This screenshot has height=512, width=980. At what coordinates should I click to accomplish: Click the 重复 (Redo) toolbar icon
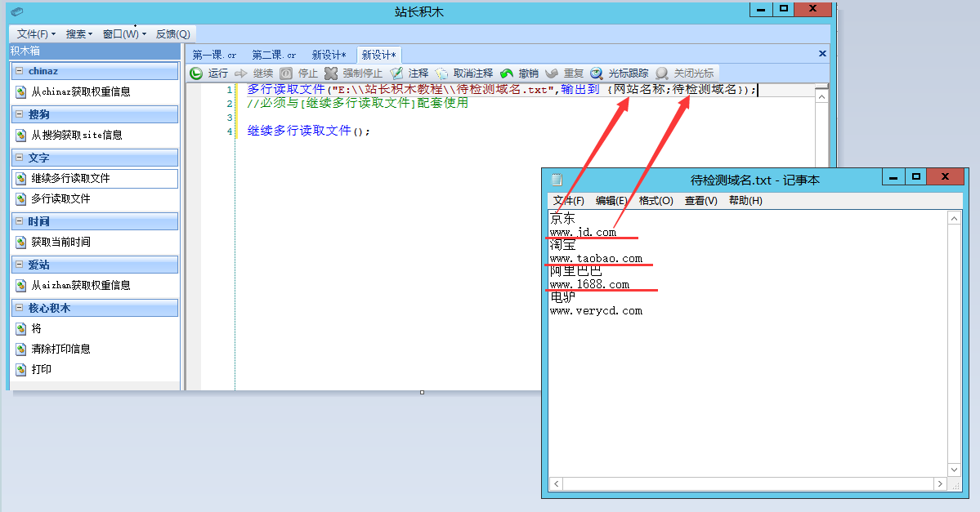click(553, 73)
